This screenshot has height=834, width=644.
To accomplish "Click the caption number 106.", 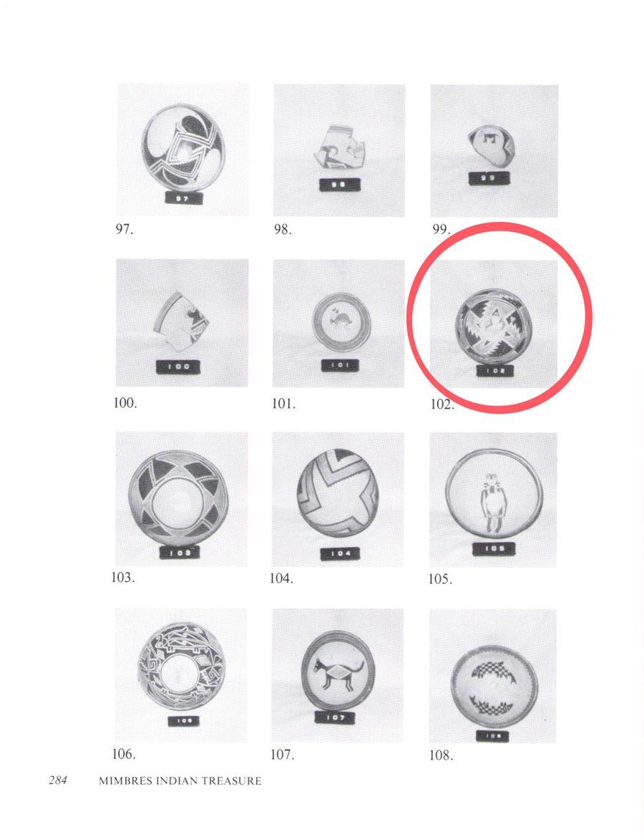I will coord(123,755).
